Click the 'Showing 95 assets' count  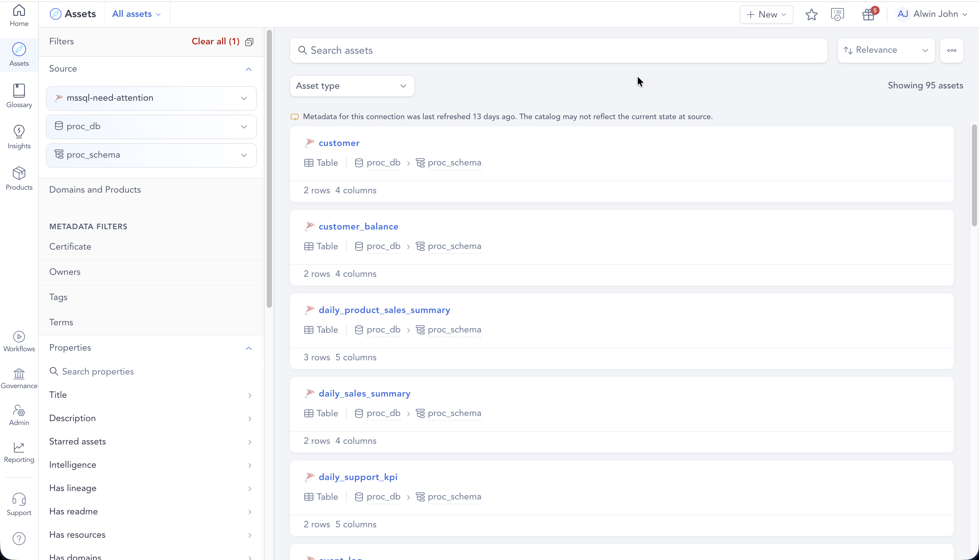[x=925, y=85]
